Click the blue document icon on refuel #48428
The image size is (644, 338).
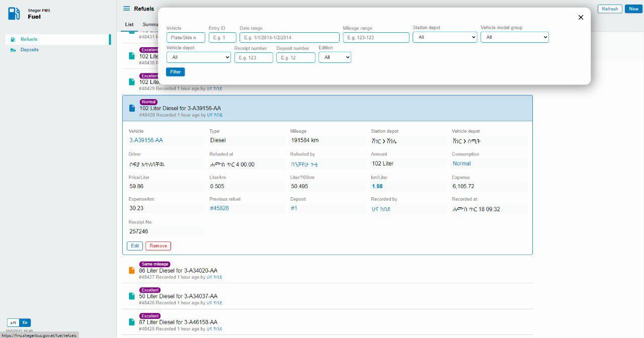(x=130, y=108)
